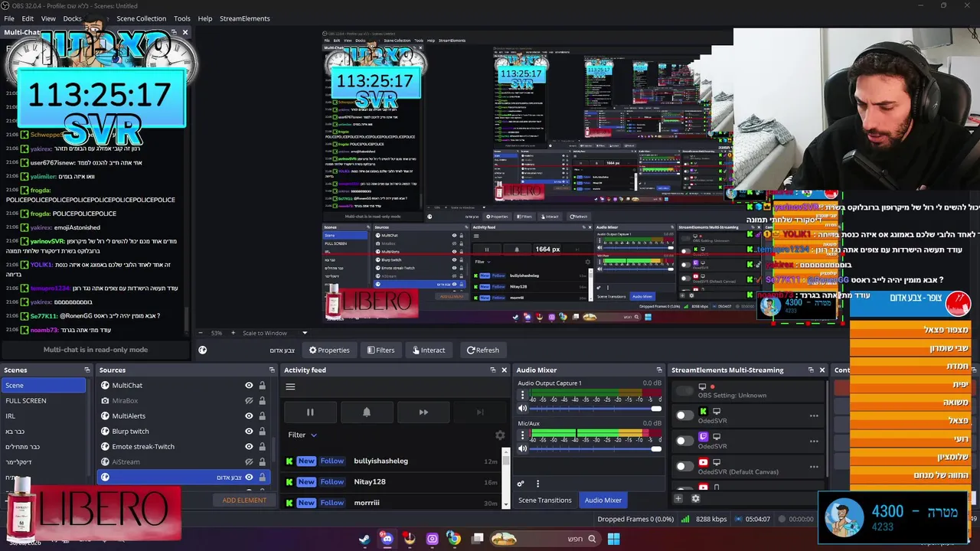980x551 pixels.
Task: Click Follow badge for bullyishasheleg
Action: (x=332, y=461)
